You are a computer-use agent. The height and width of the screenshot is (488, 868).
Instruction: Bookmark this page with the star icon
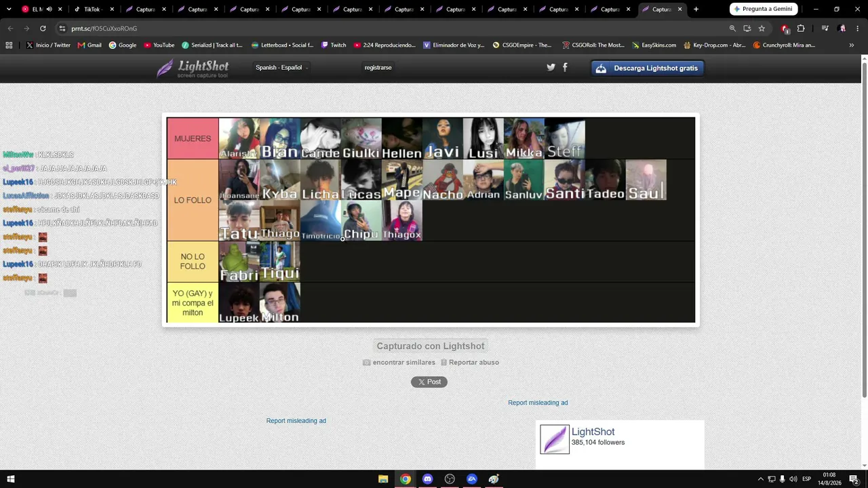(x=762, y=28)
